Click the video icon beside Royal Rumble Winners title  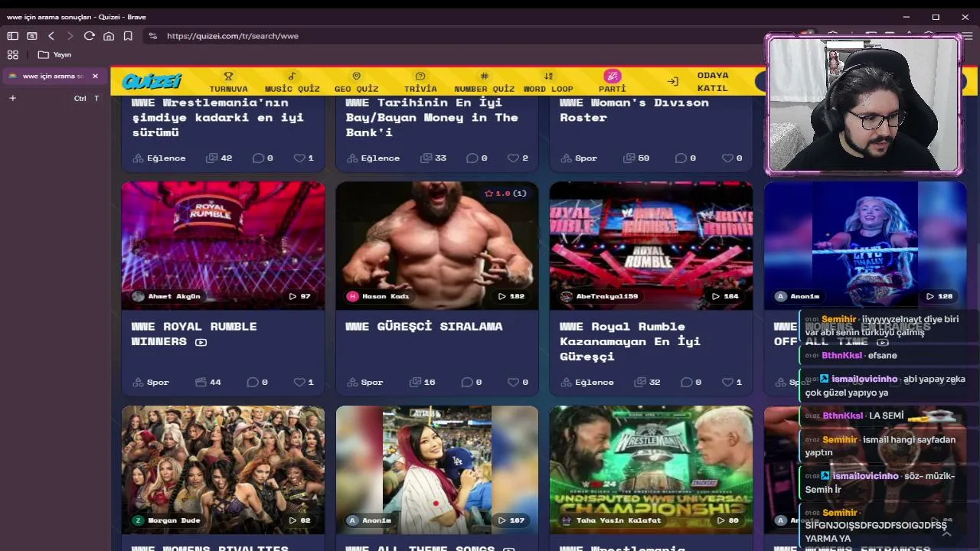pyautogui.click(x=201, y=342)
